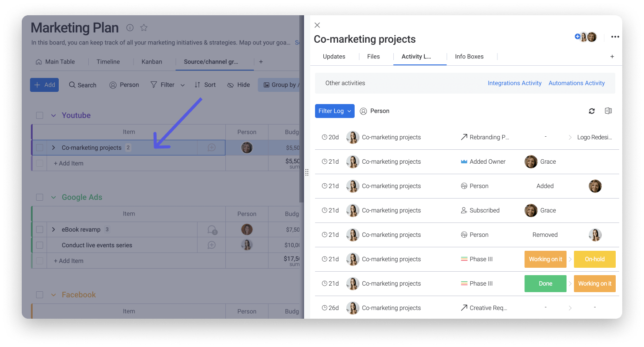Refresh the activity log
The image size is (644, 347).
pos(592,111)
